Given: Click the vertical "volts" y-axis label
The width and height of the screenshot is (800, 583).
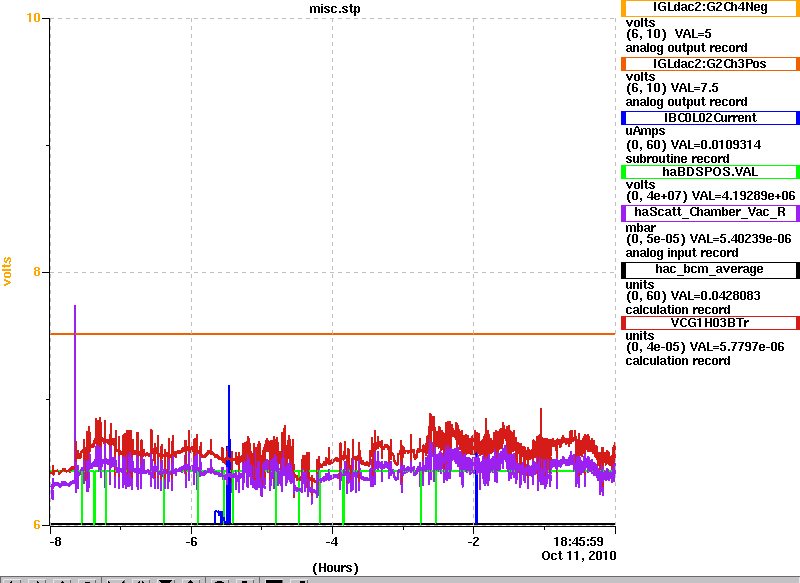Looking at the screenshot, I should tap(7, 271).
